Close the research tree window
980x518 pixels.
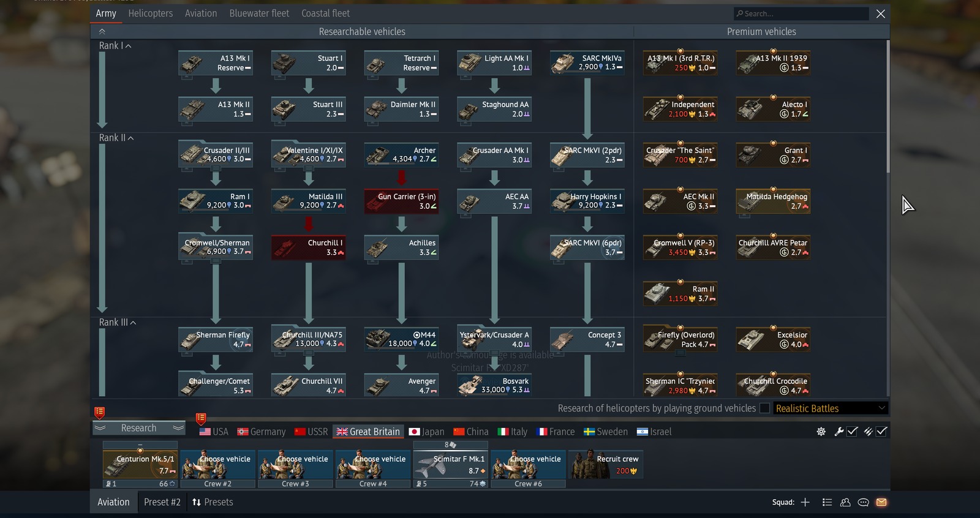[880, 13]
